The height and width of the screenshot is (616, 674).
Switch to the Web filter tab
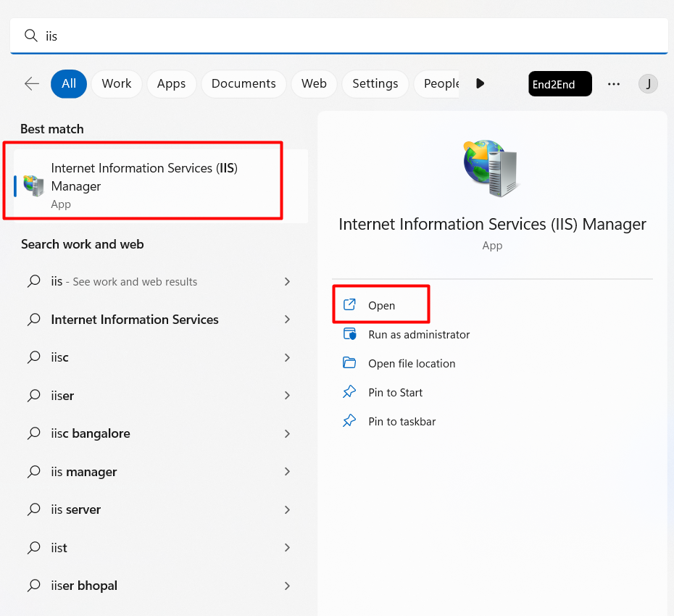pos(315,84)
